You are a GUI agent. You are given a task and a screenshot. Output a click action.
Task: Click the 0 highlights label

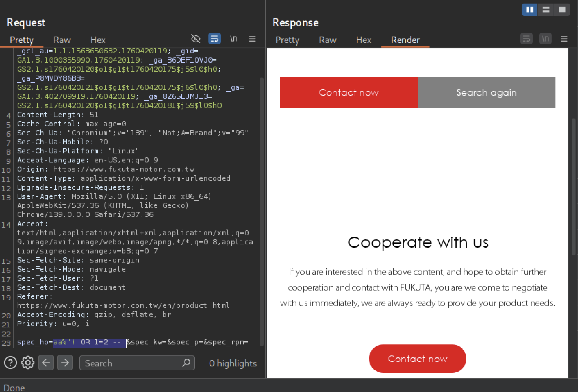tap(233, 363)
